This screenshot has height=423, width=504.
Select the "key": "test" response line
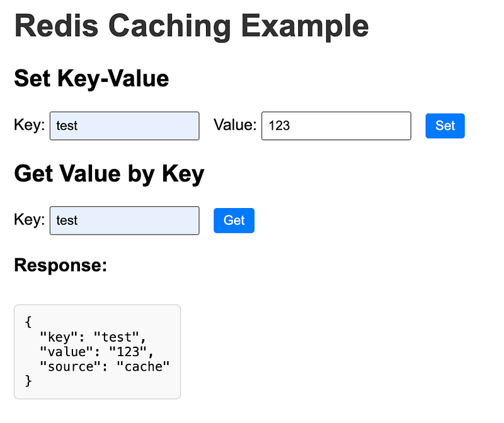pyautogui.click(x=93, y=337)
